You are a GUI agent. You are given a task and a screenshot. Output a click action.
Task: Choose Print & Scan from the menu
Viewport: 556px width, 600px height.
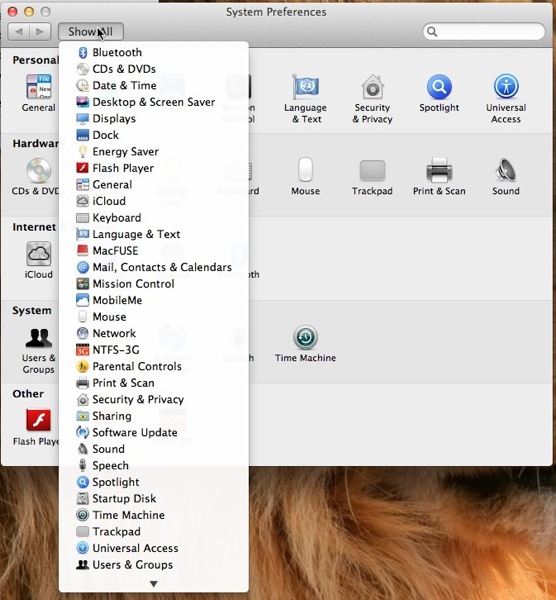pos(154,383)
